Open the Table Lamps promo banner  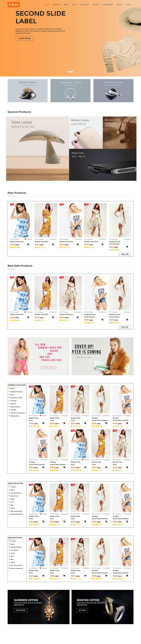coord(37,149)
